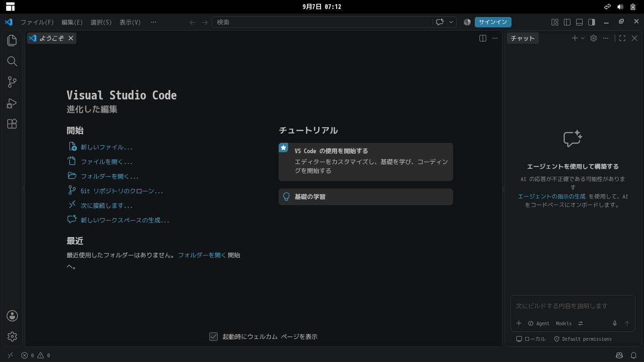
Task: Click the サインイン button
Action: point(493,22)
